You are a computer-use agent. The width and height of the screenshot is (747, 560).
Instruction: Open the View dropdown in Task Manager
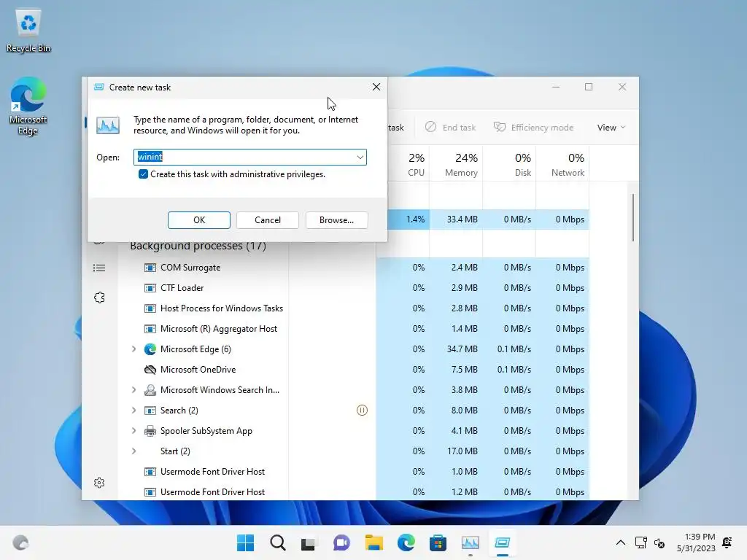[611, 127]
